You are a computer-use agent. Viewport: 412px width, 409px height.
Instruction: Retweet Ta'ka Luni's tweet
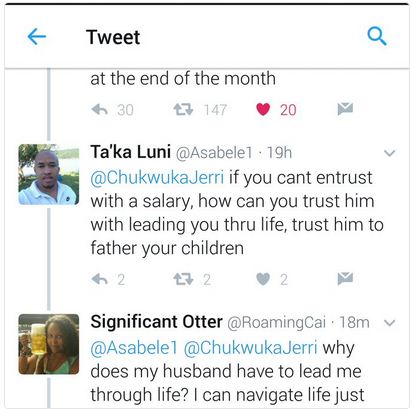tap(183, 279)
